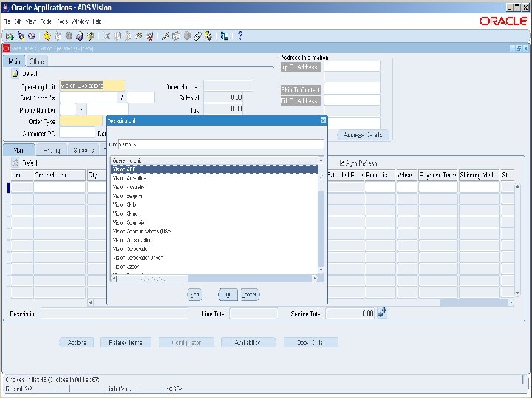Viewport: 532px width, 399px height.
Task: Select Vision Construction in the list
Action: pyautogui.click(x=214, y=240)
